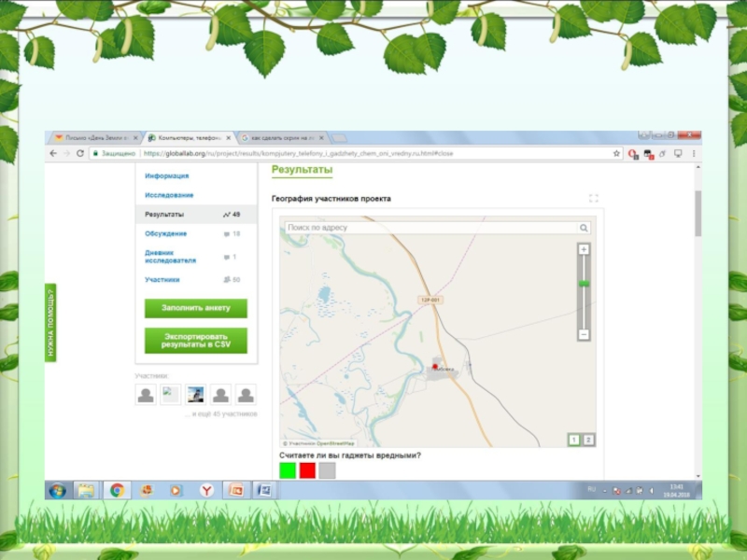Bookmark page with the star icon
The width and height of the screenshot is (747, 560).
[617, 153]
